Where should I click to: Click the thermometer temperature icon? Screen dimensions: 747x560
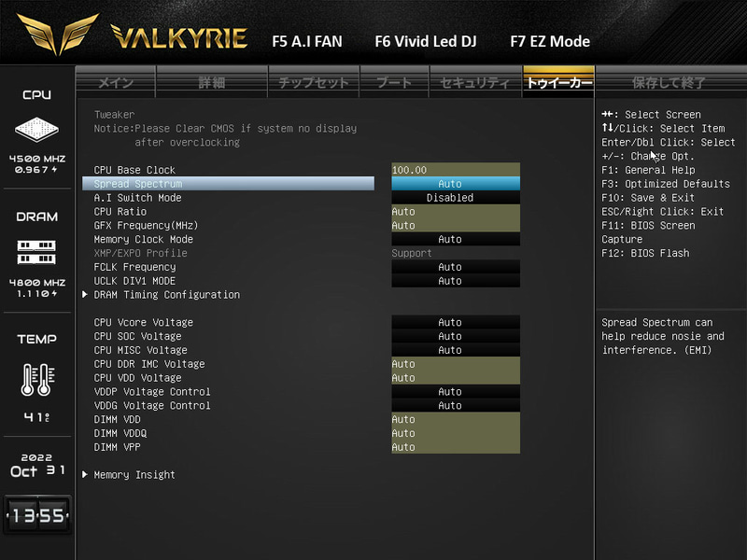(x=37, y=380)
